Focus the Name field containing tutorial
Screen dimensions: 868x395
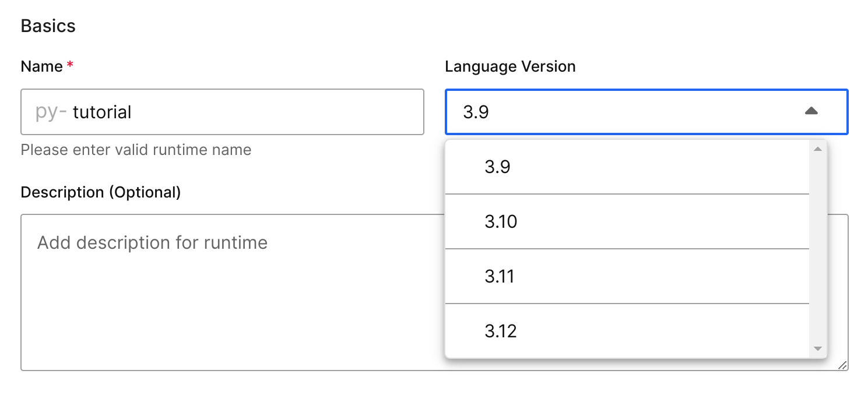point(233,112)
